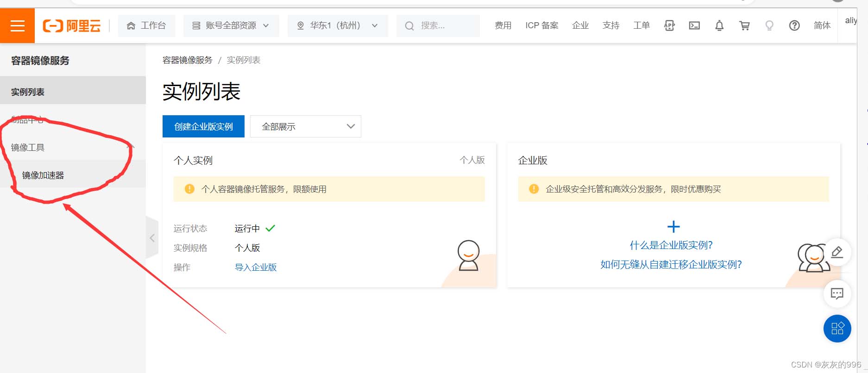The image size is (868, 373).
Task: Click the 运行中 status text
Action: (247, 228)
